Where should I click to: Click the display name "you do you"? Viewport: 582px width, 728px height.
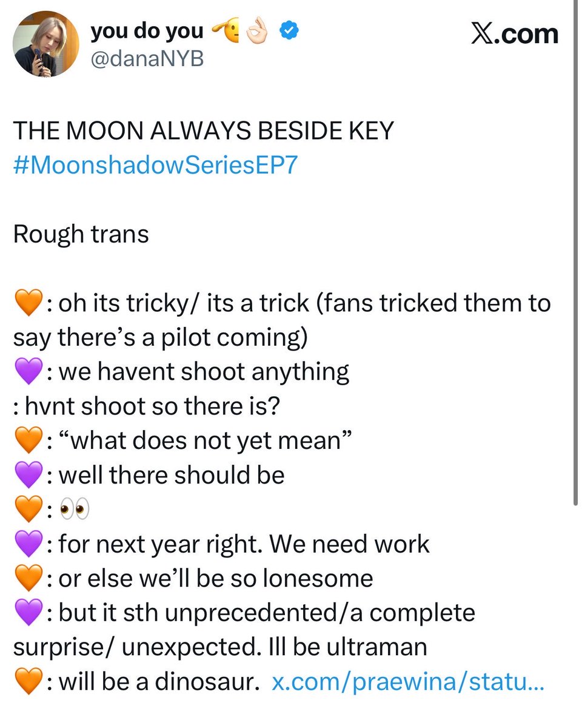146,32
